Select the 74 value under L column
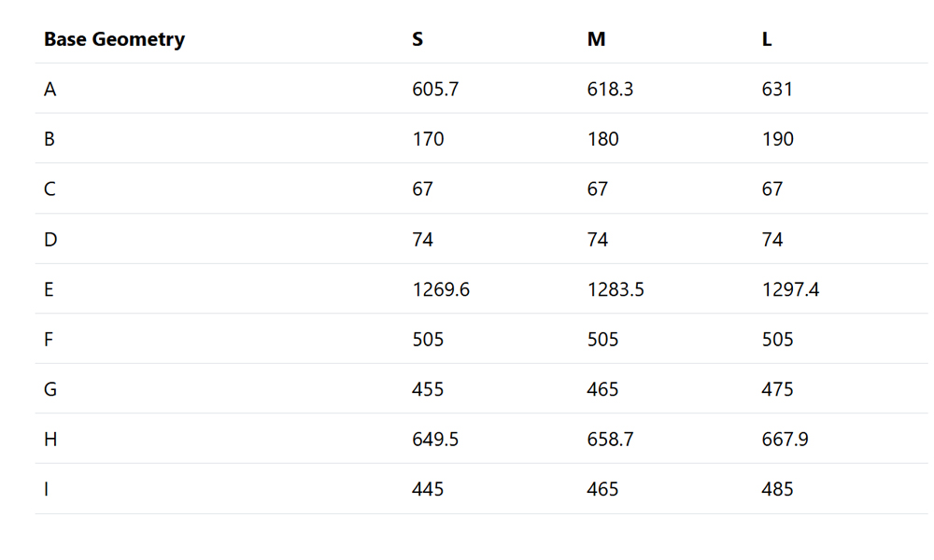This screenshot has width=934, height=560. coord(772,240)
